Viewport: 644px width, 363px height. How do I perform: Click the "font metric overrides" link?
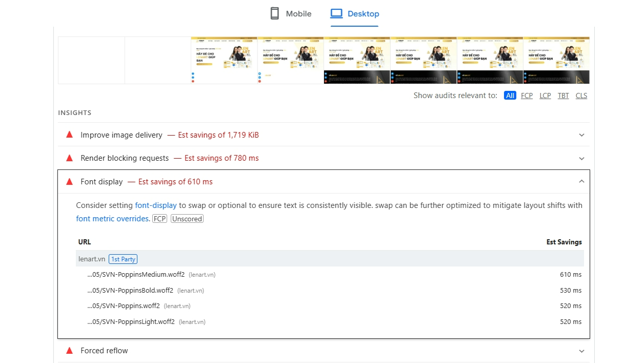click(x=112, y=218)
